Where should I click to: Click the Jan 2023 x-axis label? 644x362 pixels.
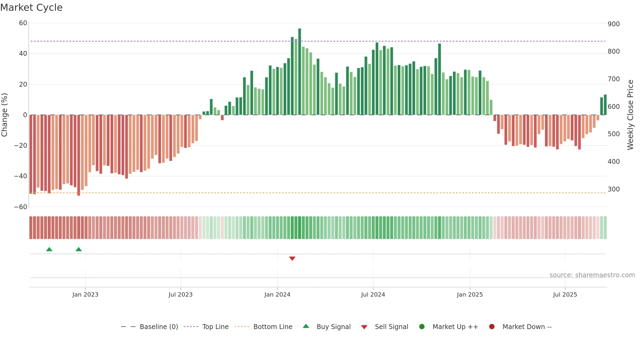(x=85, y=294)
